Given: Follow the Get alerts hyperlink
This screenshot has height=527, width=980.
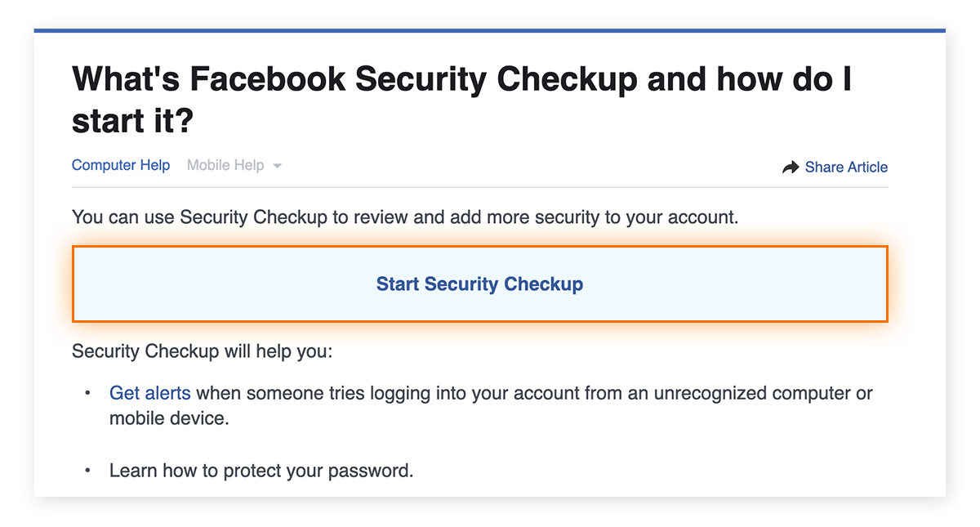Looking at the screenshot, I should [x=149, y=393].
